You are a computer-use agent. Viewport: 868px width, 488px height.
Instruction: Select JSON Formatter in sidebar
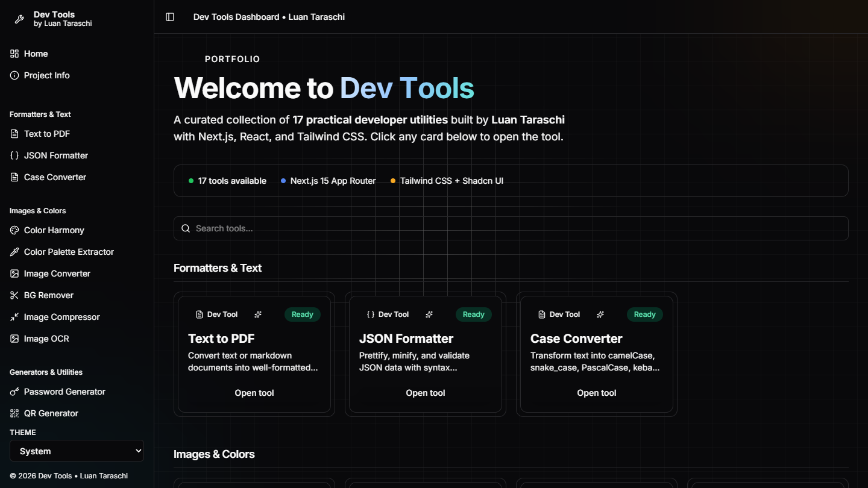coord(77,155)
